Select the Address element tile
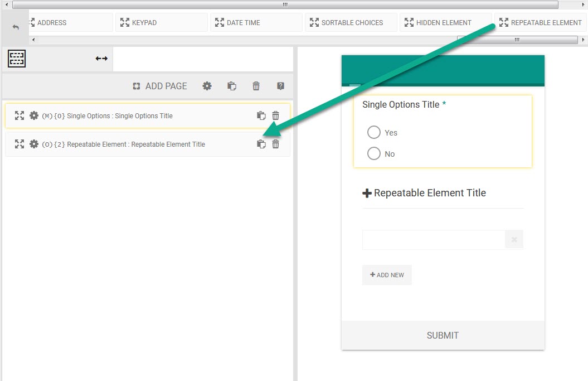This screenshot has height=381, width=588. click(x=70, y=22)
